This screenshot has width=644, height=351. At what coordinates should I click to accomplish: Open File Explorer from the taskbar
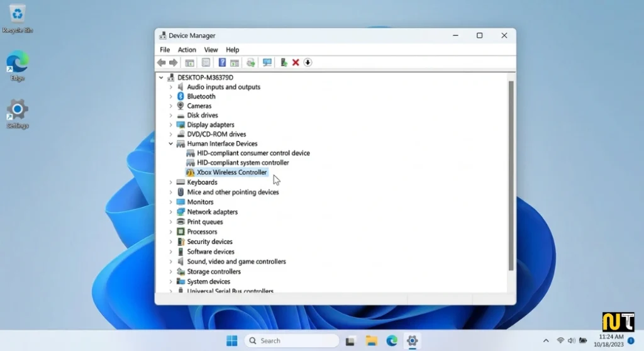[x=372, y=341]
